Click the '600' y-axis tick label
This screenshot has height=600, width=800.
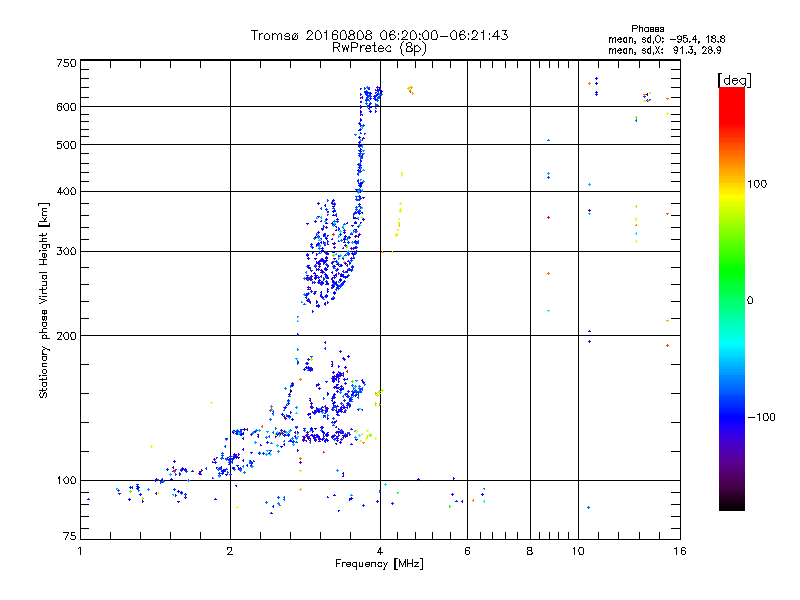[67, 107]
